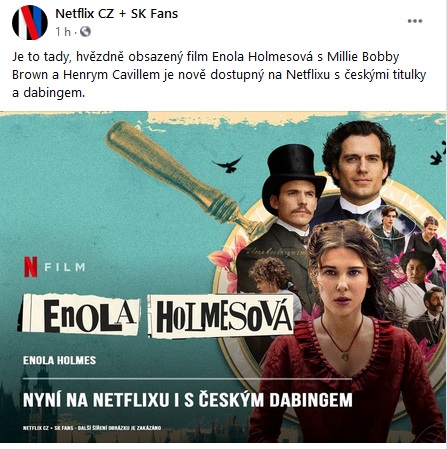Image resolution: width=447 pixels, height=449 pixels.
Task: Click the small copyright footer text on poster
Action: (x=92, y=428)
